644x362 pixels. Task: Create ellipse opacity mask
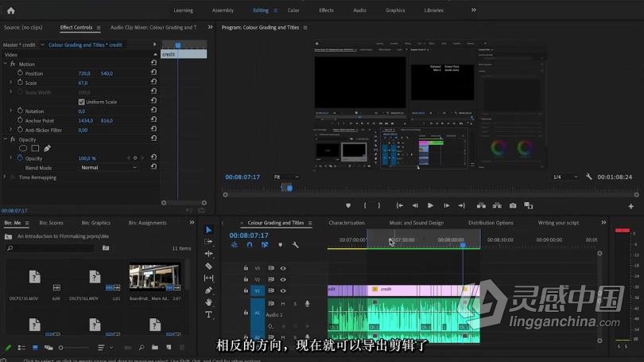tap(23, 148)
